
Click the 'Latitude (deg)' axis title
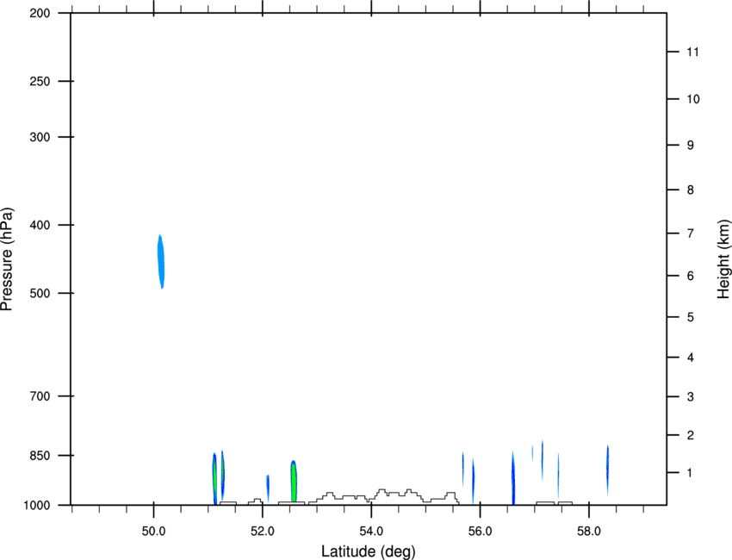pyautogui.click(x=368, y=551)
